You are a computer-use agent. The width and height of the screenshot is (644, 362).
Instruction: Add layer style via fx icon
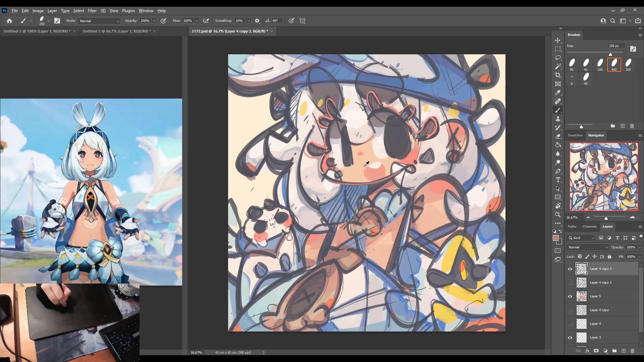pyautogui.click(x=587, y=351)
